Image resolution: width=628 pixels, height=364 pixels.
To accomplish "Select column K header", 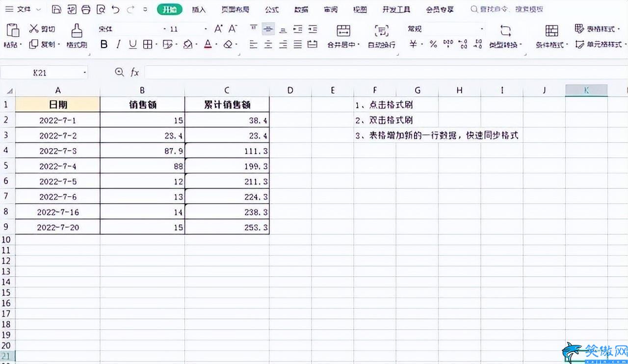I will pos(586,90).
